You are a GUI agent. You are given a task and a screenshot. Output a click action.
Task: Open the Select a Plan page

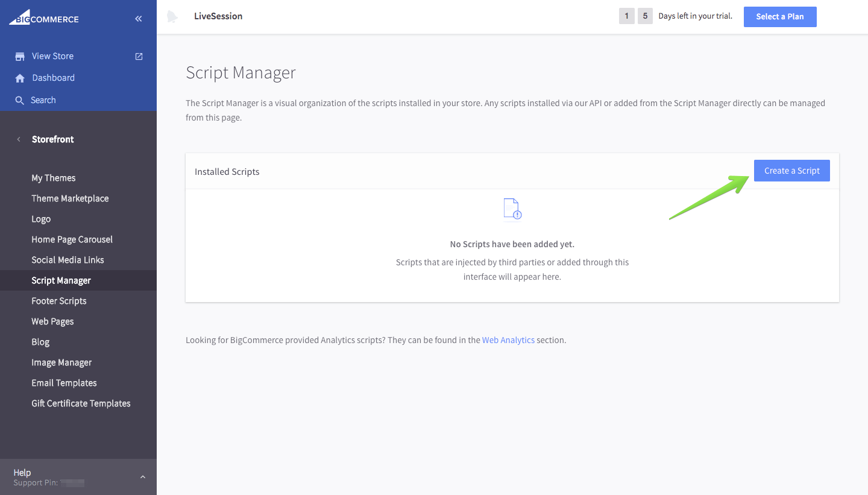[780, 16]
